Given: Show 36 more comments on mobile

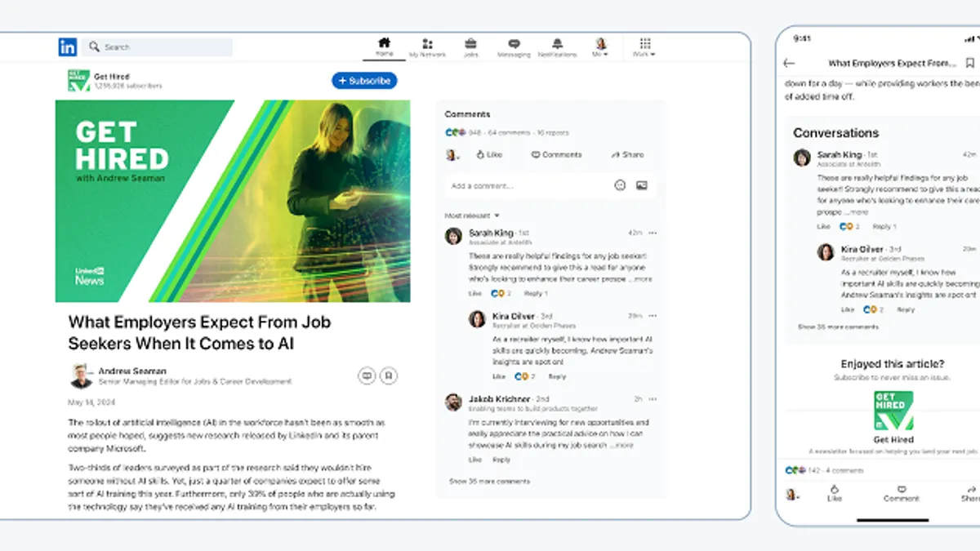Looking at the screenshot, I should point(839,327).
